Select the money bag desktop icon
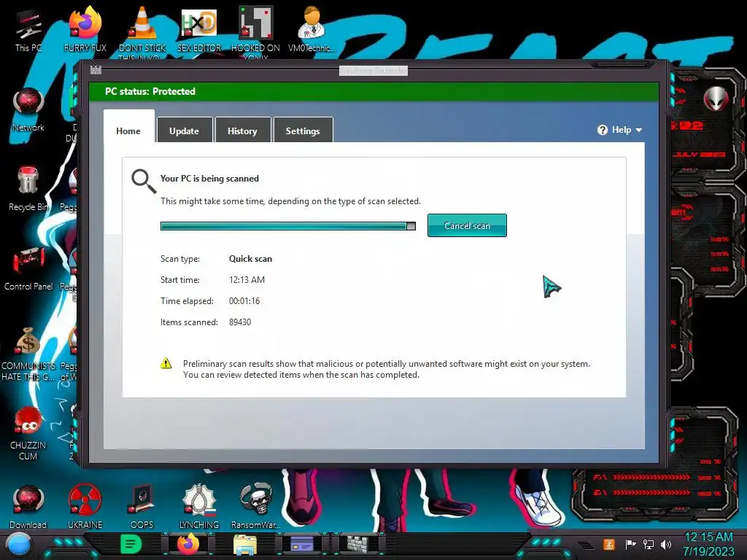The image size is (747, 560). coord(28,352)
